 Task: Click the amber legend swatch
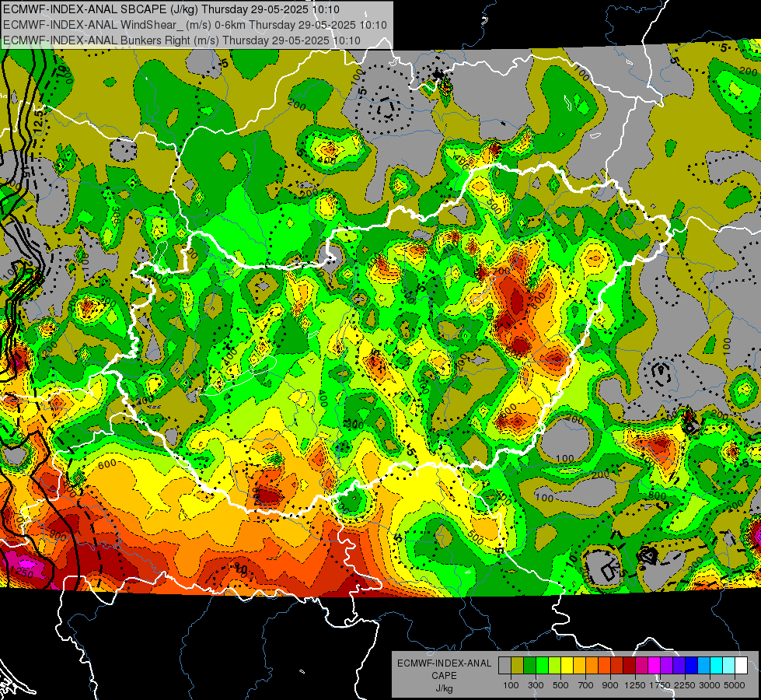pyautogui.click(x=580, y=666)
